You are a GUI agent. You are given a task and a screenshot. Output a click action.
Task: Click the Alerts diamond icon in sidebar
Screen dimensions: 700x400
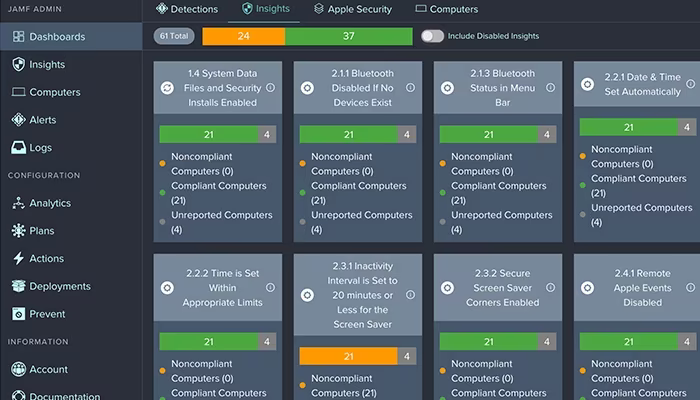(18, 120)
